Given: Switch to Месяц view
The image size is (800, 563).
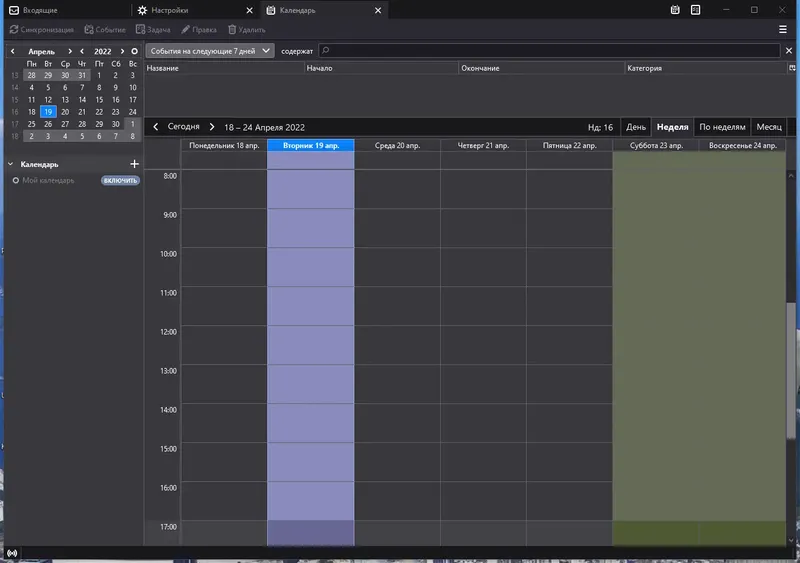Looking at the screenshot, I should point(769,127).
